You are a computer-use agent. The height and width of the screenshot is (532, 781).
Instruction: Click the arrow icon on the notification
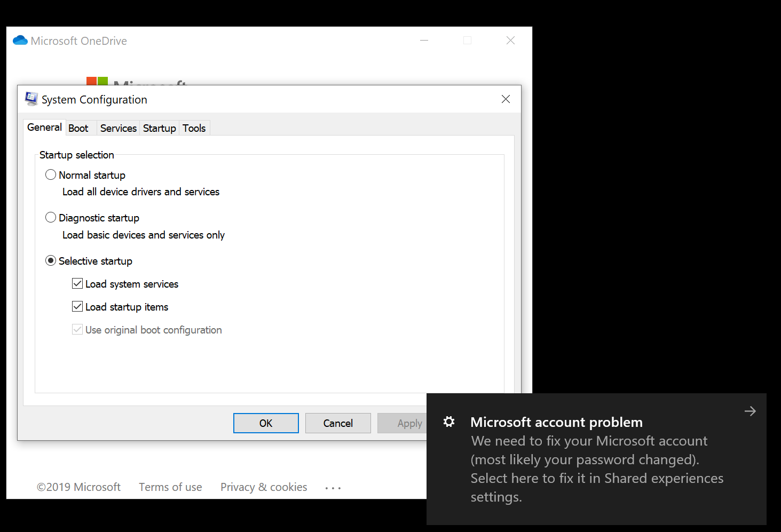(750, 411)
